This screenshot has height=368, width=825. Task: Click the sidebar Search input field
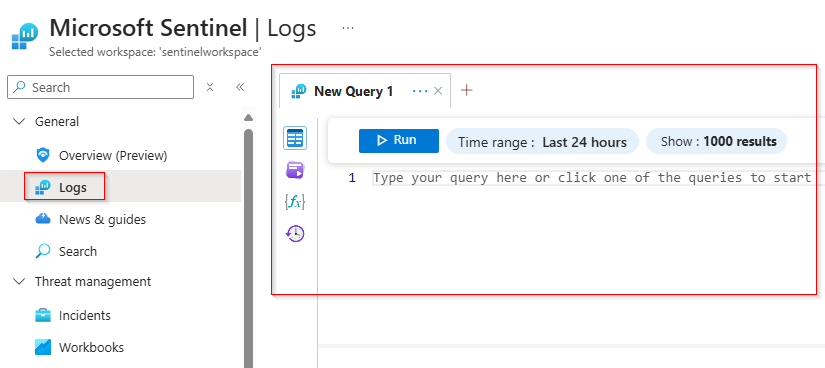[x=100, y=87]
